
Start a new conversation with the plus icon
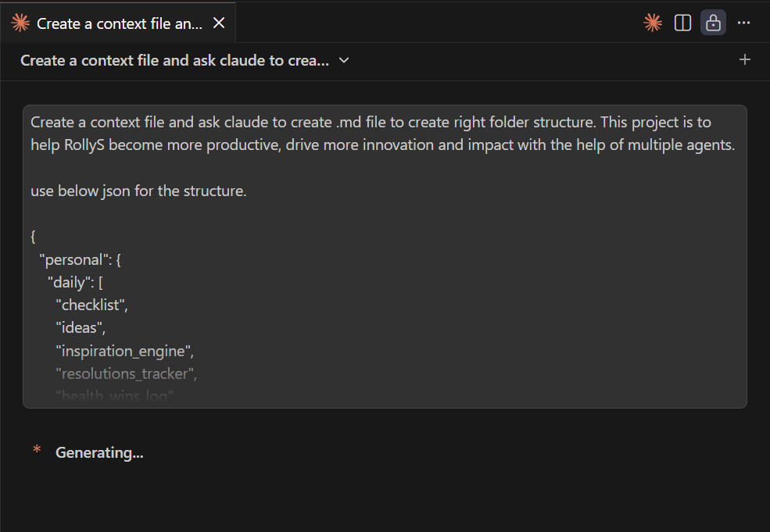(745, 59)
